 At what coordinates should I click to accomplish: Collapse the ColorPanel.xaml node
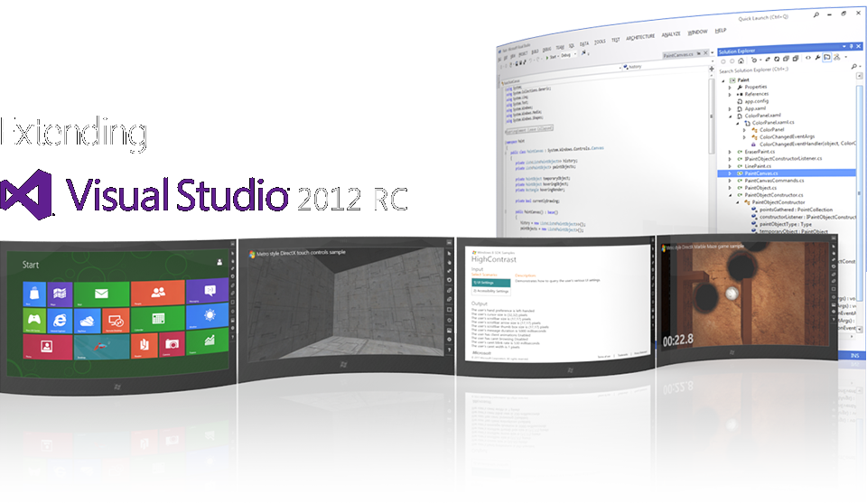coord(730,116)
